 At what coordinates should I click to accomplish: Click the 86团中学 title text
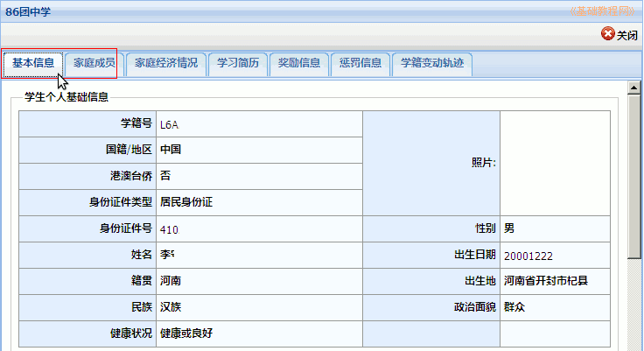tap(28, 11)
